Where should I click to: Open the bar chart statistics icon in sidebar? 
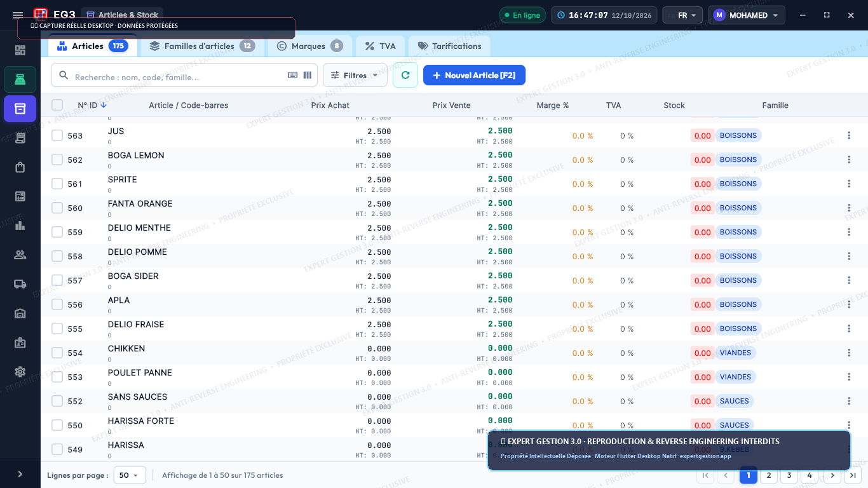pyautogui.click(x=20, y=226)
